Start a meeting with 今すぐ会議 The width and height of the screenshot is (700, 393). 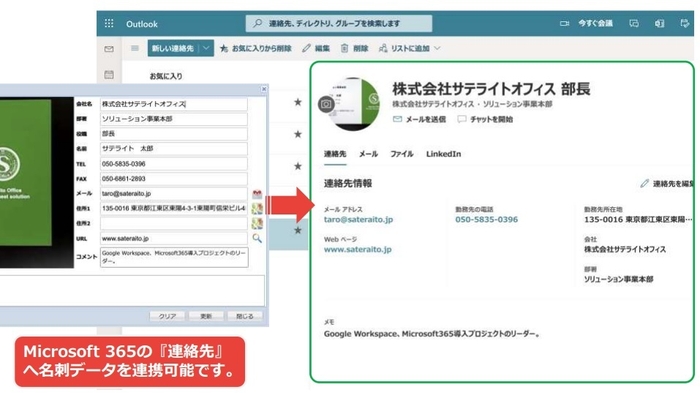click(x=596, y=23)
